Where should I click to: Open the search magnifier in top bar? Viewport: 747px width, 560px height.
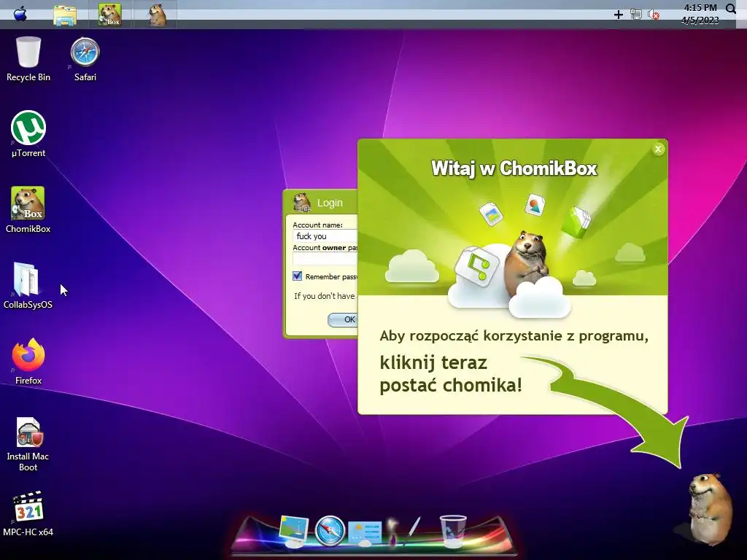tap(731, 9)
